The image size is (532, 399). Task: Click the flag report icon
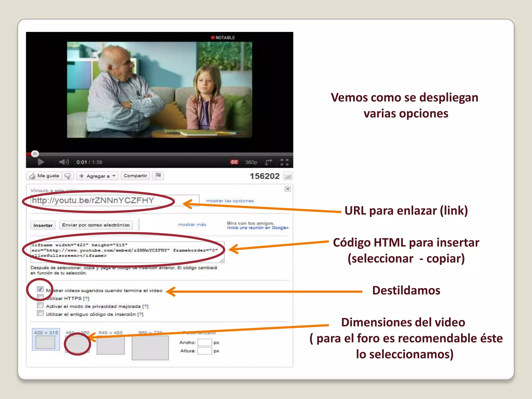click(158, 176)
